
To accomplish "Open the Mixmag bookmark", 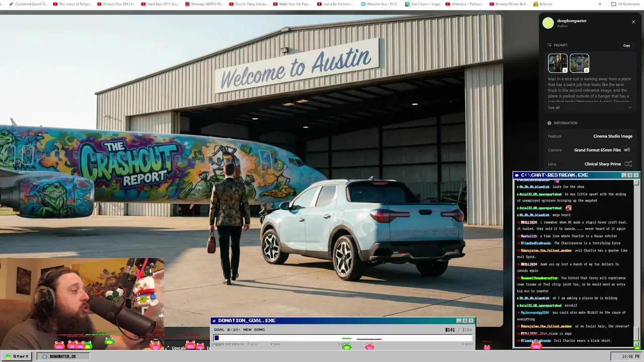I will (204, 4).
